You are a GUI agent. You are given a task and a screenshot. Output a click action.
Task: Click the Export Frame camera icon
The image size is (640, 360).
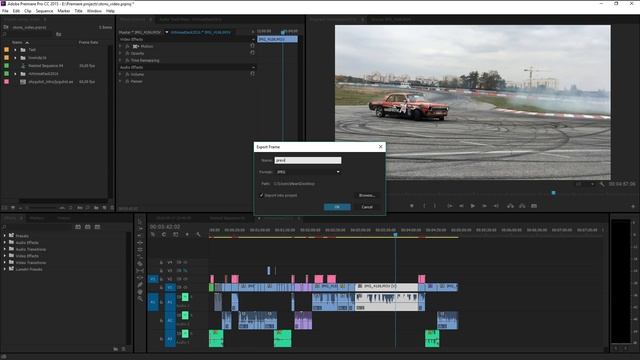[534, 206]
